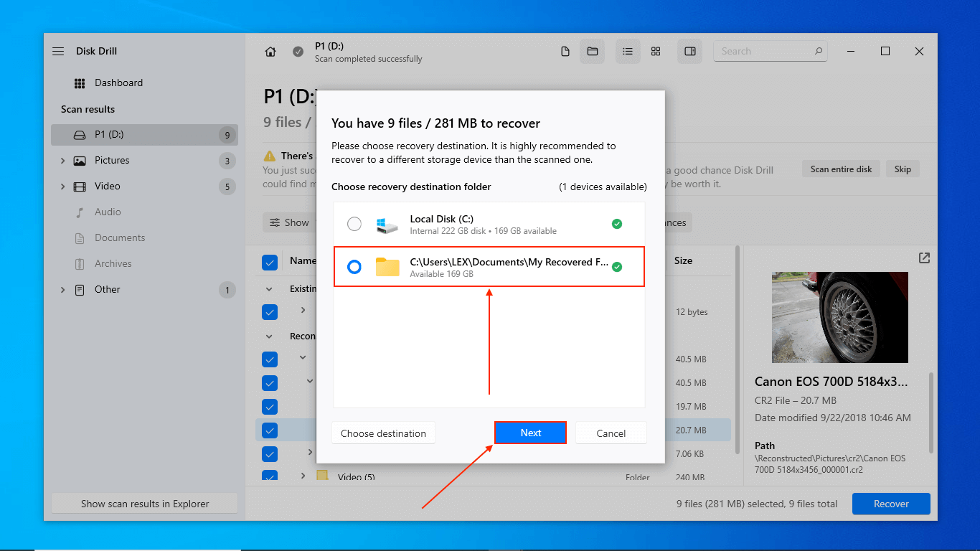Click the blue Recover button
The height and width of the screenshot is (551, 980).
(x=891, y=504)
